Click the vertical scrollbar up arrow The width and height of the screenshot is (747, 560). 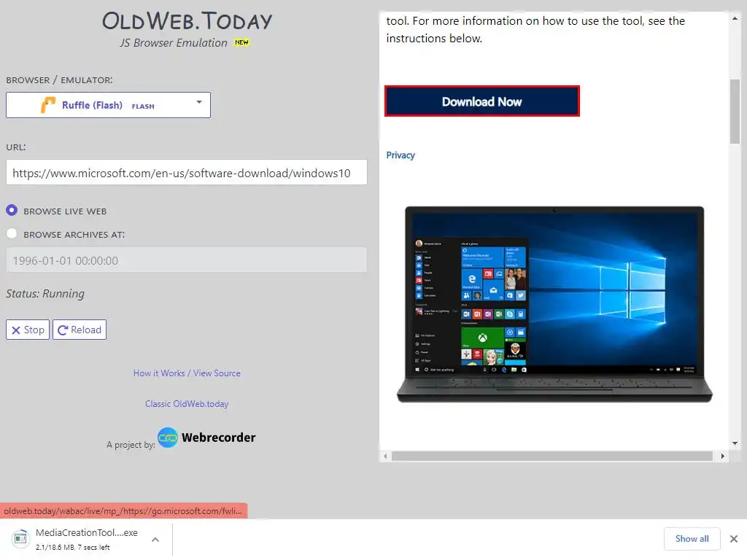point(735,18)
